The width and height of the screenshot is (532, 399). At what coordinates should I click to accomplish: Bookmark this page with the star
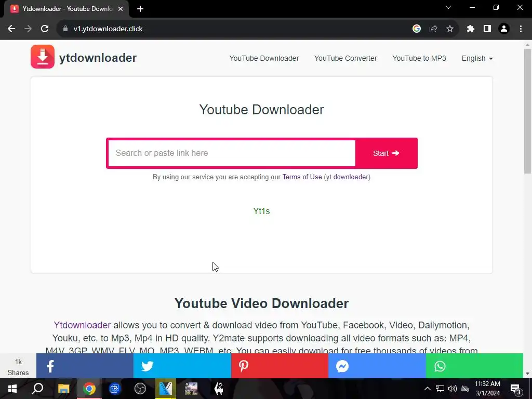tap(450, 29)
